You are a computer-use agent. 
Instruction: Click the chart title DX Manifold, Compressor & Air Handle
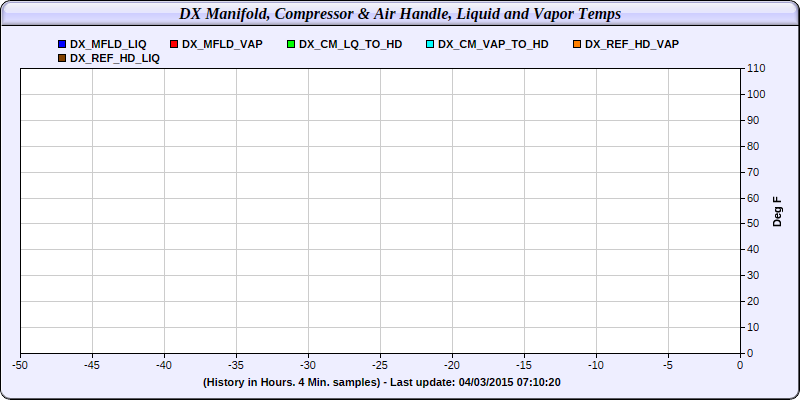(400, 14)
